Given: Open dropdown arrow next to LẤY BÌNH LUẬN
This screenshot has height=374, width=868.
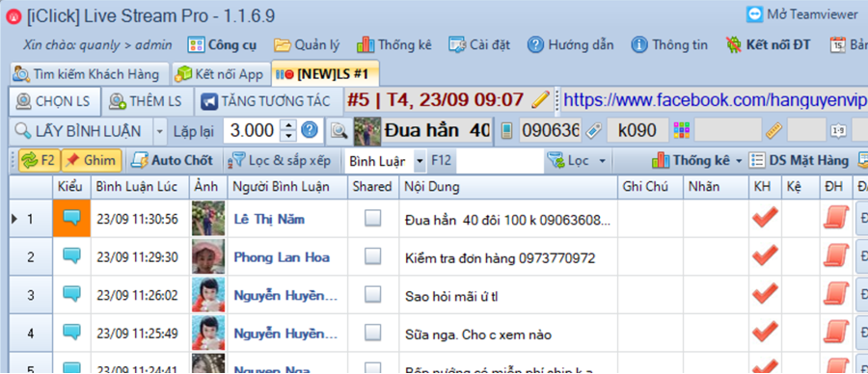Looking at the screenshot, I should tap(159, 131).
